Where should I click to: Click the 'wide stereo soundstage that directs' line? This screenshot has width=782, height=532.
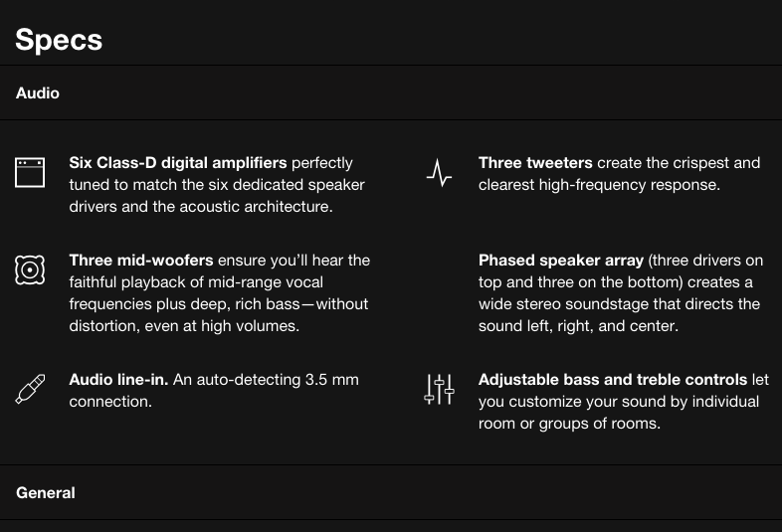619,303
